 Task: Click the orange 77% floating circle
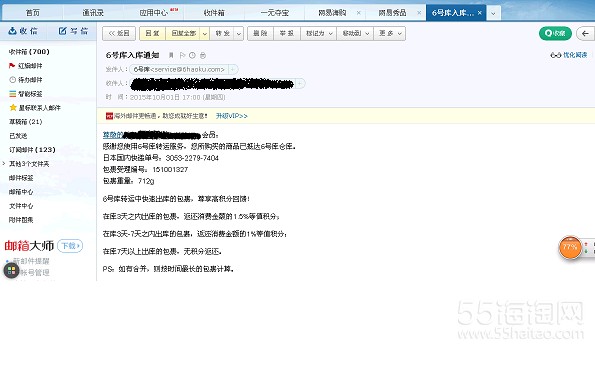point(570,247)
